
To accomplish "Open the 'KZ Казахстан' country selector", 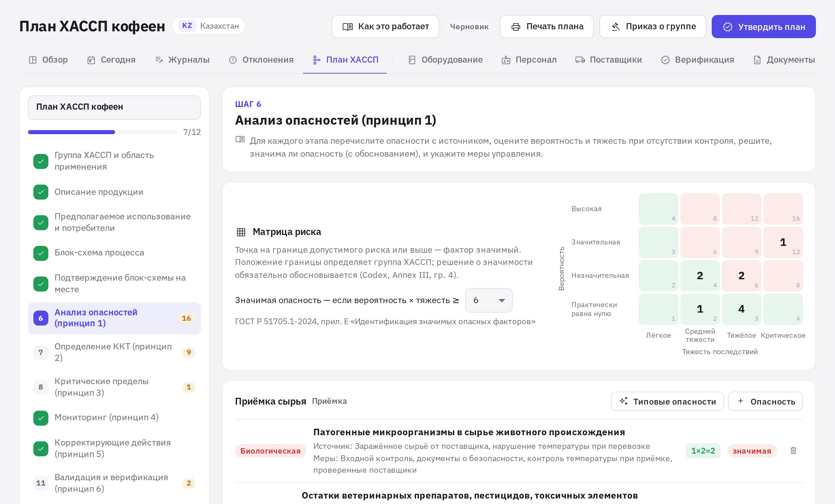I will [x=209, y=26].
